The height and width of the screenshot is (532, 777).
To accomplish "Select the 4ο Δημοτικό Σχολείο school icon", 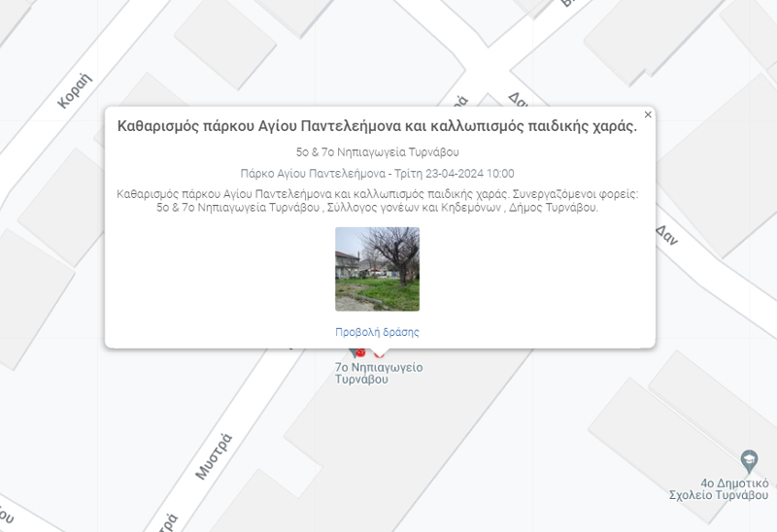I will (x=748, y=459).
